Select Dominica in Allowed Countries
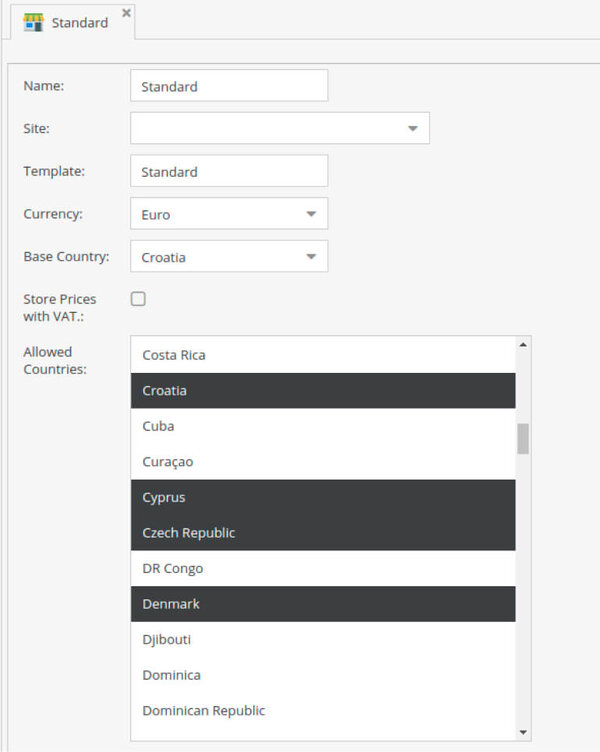 (x=323, y=675)
